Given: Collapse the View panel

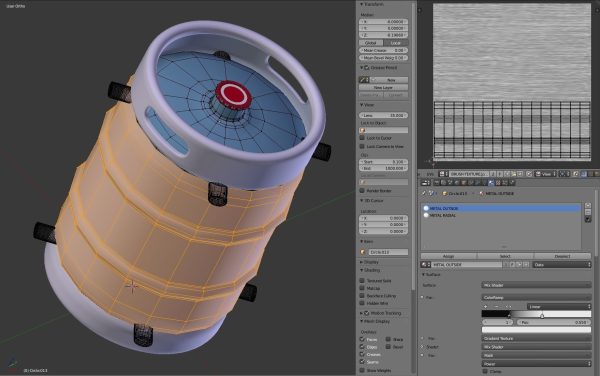Looking at the screenshot, I should tap(361, 105).
